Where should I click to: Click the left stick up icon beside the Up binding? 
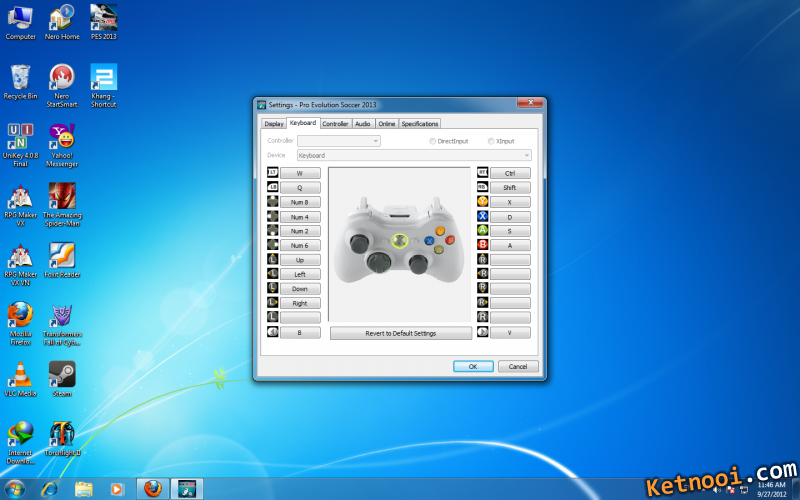tap(272, 259)
